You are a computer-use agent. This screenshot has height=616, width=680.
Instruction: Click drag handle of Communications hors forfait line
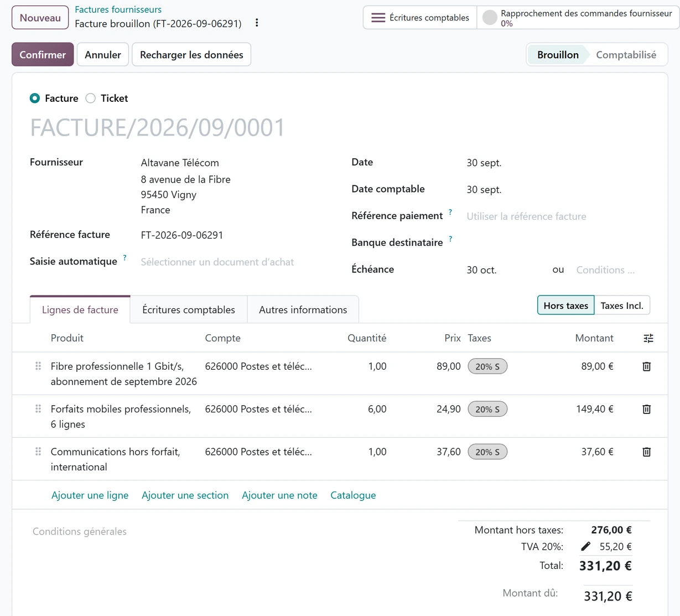tap(38, 451)
